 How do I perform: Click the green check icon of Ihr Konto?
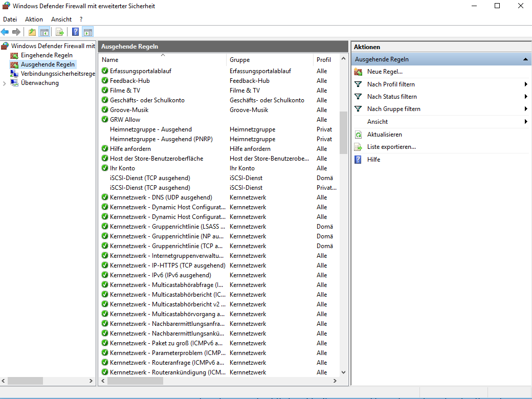point(105,168)
